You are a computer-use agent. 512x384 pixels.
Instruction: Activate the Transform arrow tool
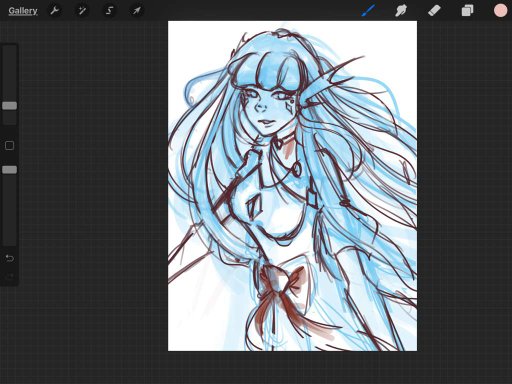[x=137, y=11]
